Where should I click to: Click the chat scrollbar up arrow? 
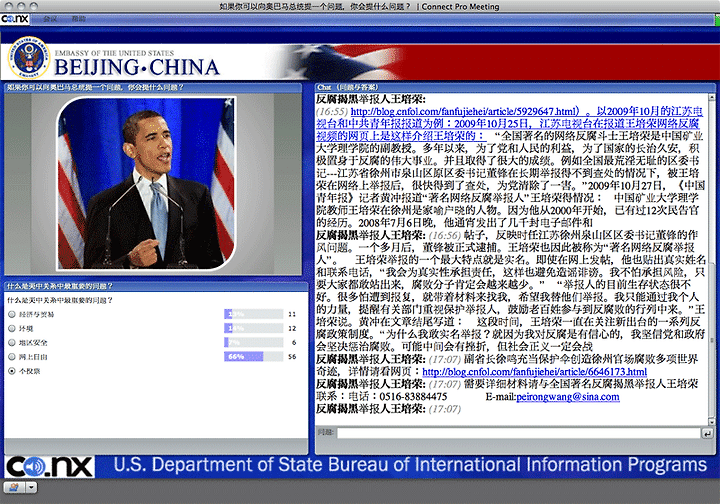coord(711,97)
